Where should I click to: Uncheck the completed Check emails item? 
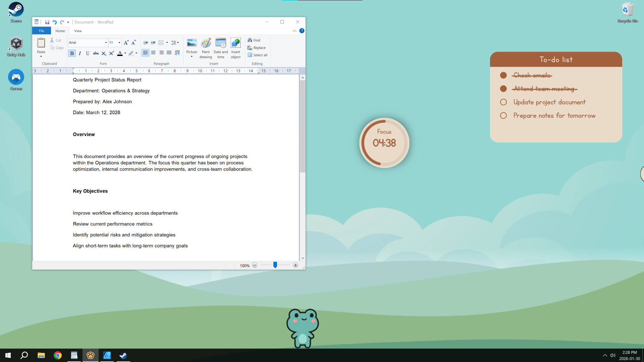pyautogui.click(x=503, y=75)
